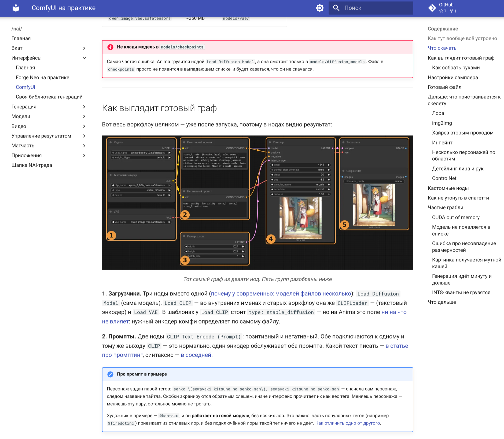The image size is (504, 439).
Task: Click the GitHub git logo icon
Action: (x=432, y=8)
